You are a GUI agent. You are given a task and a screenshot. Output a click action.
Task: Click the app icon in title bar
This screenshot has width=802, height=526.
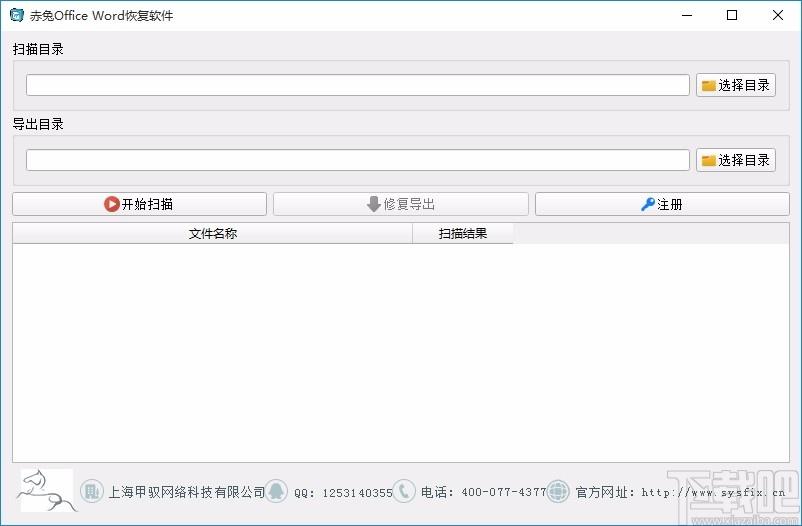17,15
